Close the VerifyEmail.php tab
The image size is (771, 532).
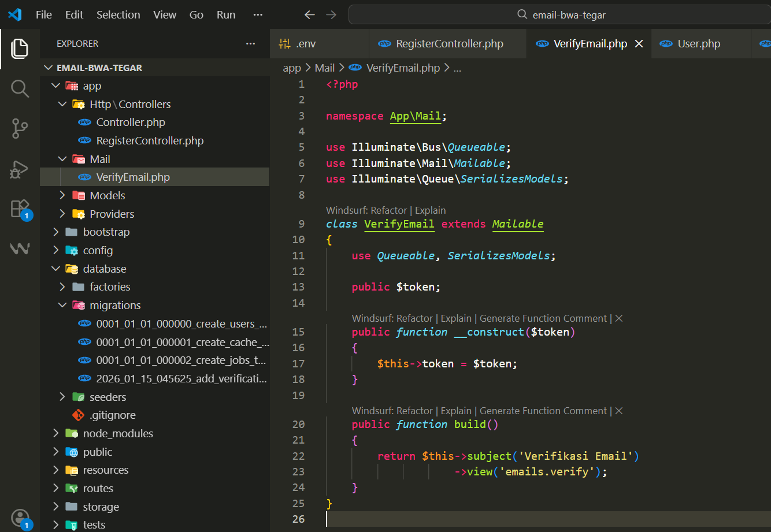coord(639,44)
